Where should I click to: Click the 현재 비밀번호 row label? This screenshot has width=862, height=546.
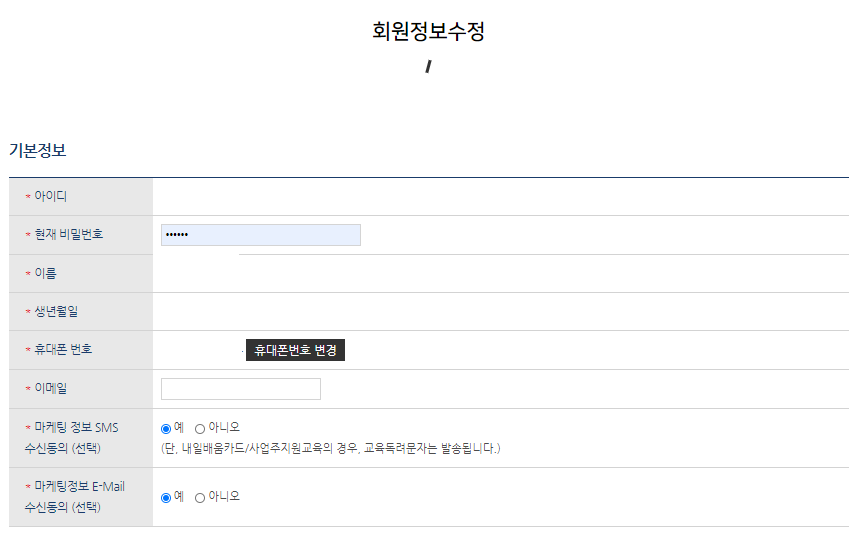coord(68,235)
